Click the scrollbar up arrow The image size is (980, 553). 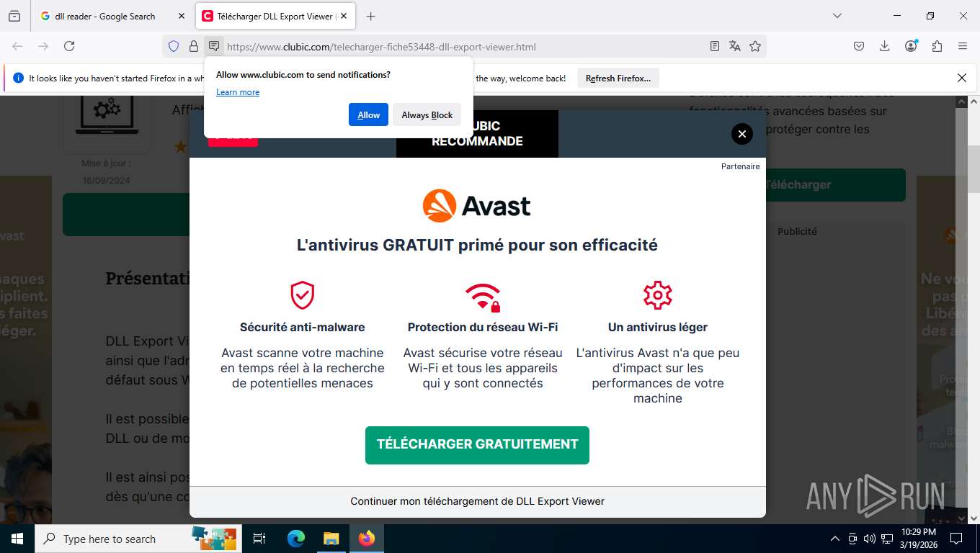click(x=973, y=102)
